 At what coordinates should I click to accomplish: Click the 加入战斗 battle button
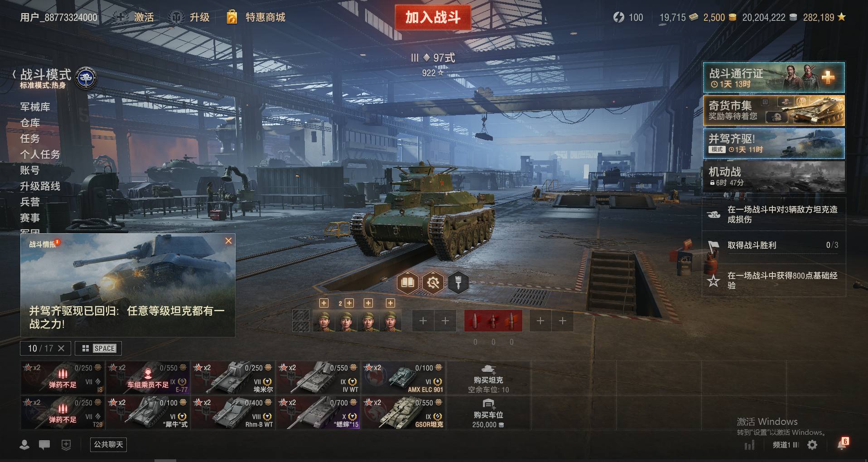pos(433,17)
